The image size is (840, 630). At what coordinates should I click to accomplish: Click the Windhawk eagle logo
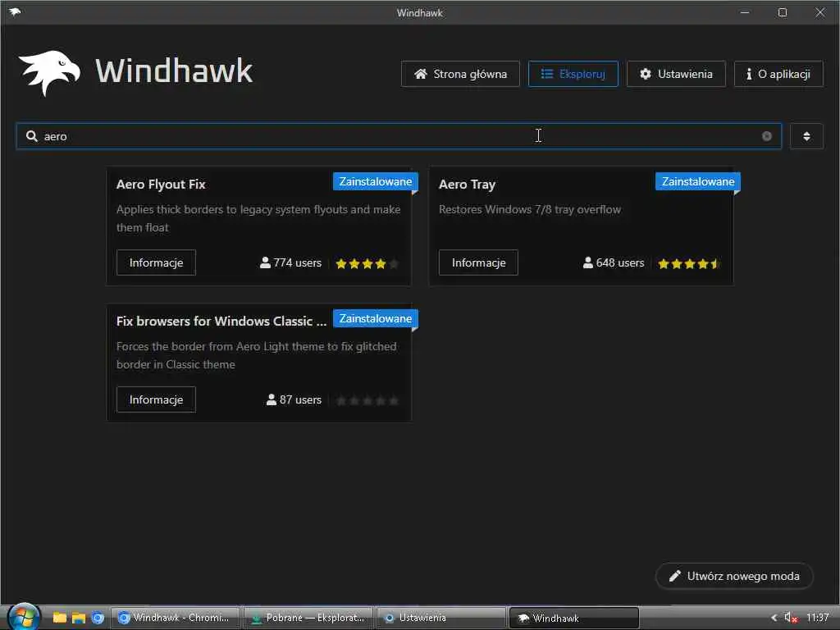(x=49, y=72)
